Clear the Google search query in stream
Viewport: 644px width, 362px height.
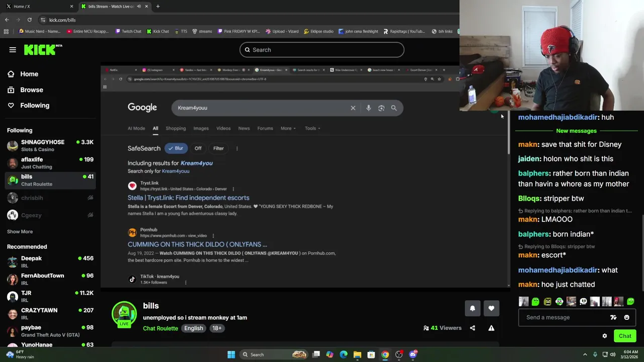click(x=353, y=108)
